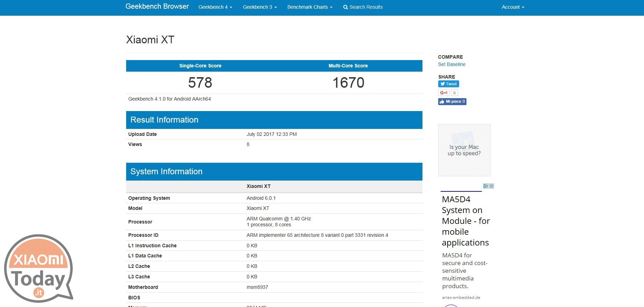Click the L1 Data Cache label
Viewport: 644px width, 307px height.
(145, 256)
